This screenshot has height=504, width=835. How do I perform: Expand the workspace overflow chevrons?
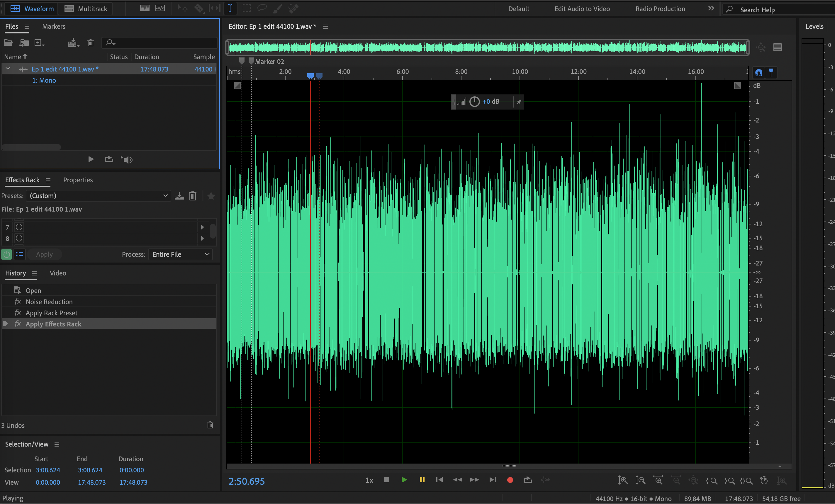[711, 8]
